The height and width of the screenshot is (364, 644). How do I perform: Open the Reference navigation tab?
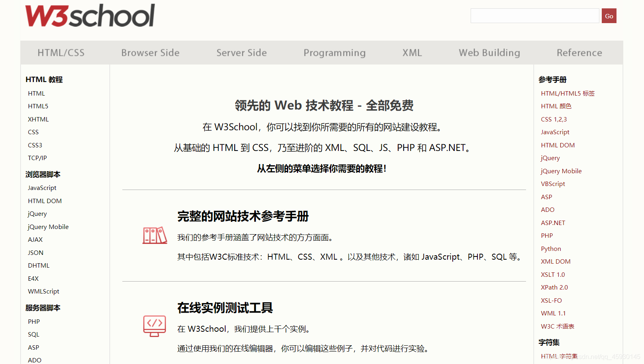pyautogui.click(x=579, y=53)
